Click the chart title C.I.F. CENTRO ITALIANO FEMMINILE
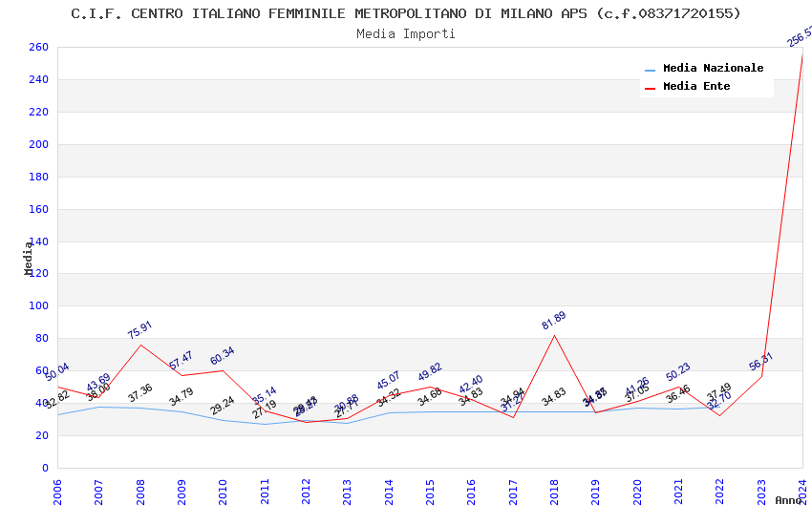812x525 pixels. tap(405, 13)
